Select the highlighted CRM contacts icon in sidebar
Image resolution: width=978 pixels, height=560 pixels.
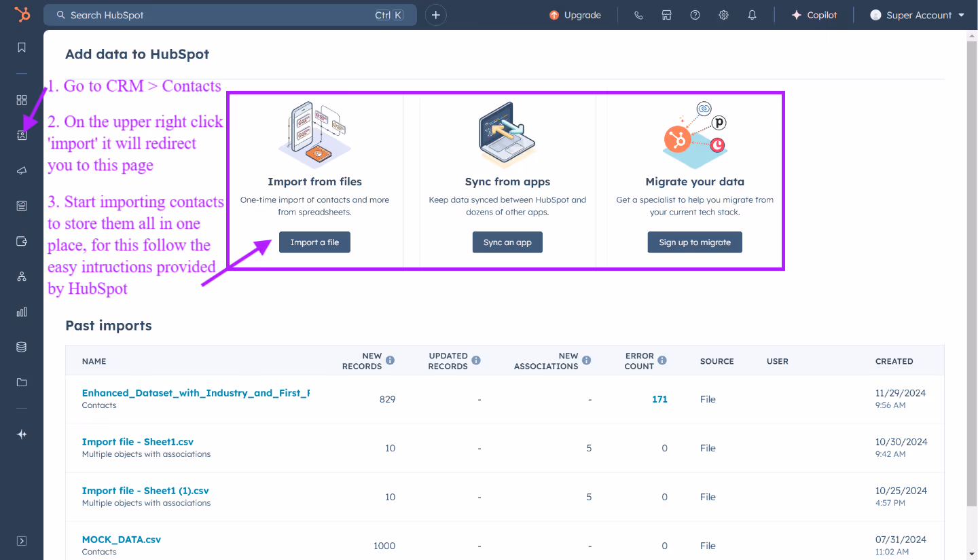pyautogui.click(x=21, y=135)
